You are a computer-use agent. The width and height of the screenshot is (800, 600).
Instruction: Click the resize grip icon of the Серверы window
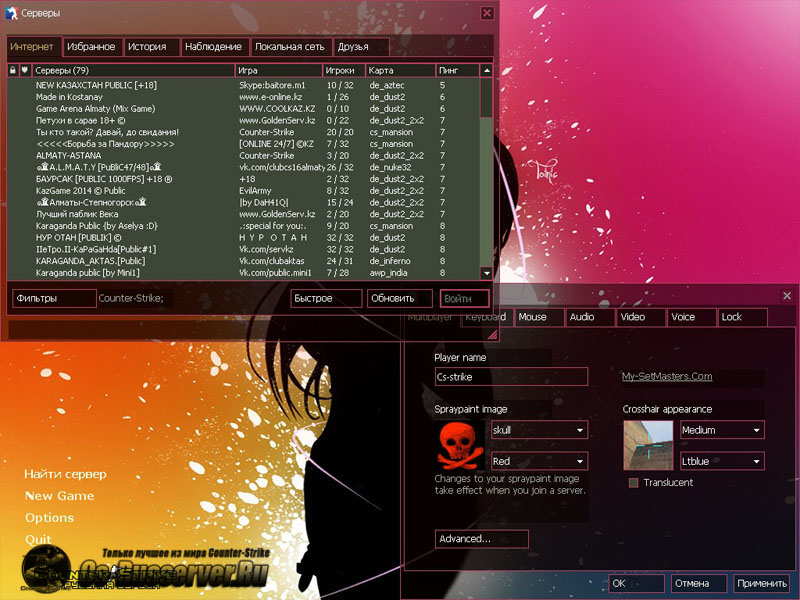[x=492, y=334]
